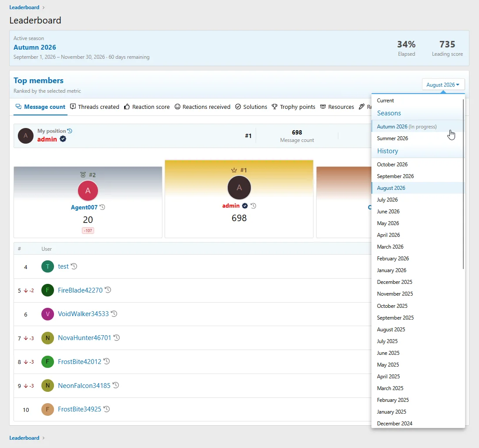Click admin's dark avatar on #1 podium
The image size is (479, 448).
[239, 188]
